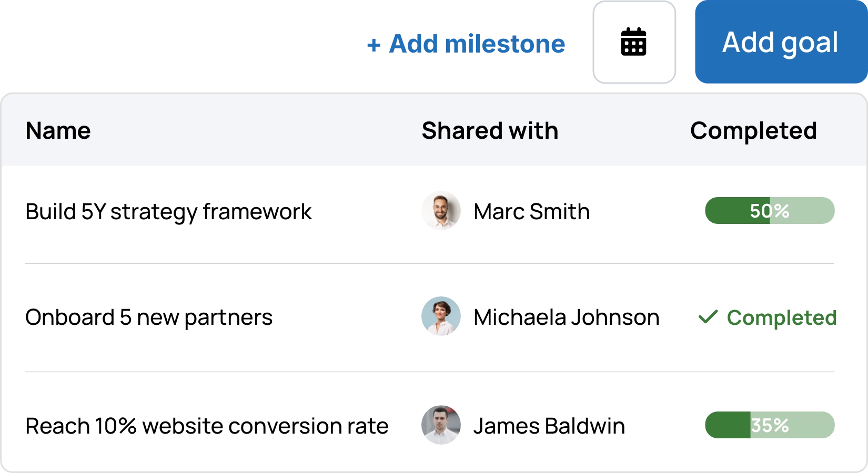Open Reach 10% website conversion goal
The height and width of the screenshot is (473, 868).
pyautogui.click(x=207, y=426)
